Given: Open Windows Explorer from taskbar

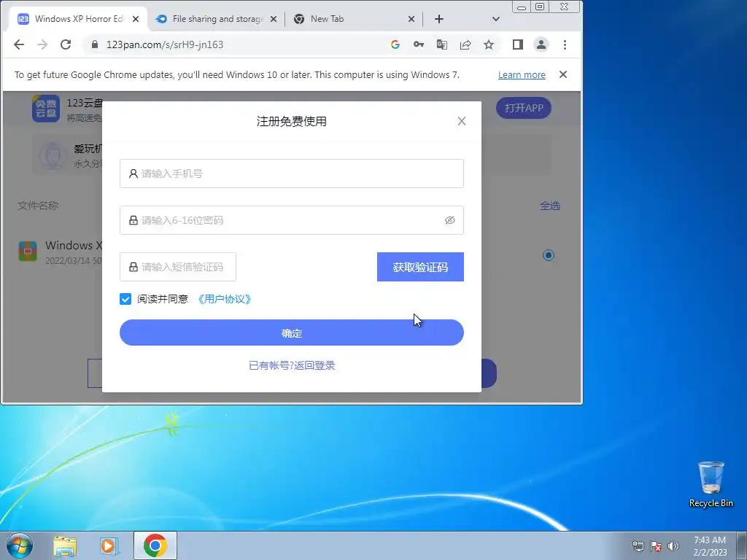Looking at the screenshot, I should coord(65,545).
